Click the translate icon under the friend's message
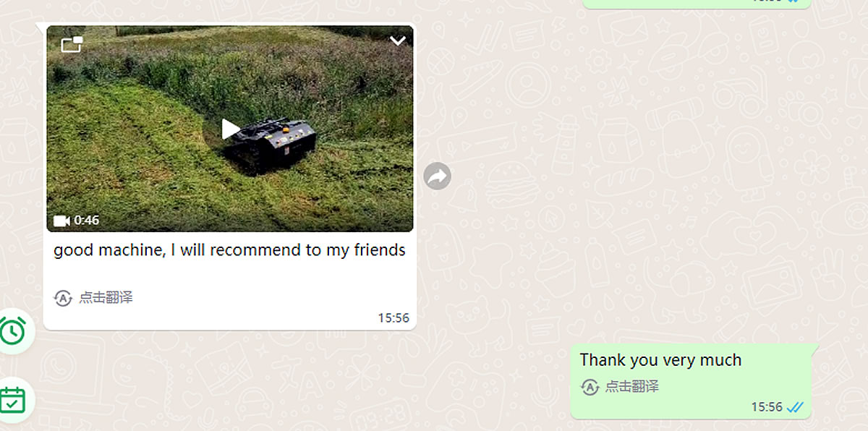This screenshot has height=431, width=868. pos(63,298)
